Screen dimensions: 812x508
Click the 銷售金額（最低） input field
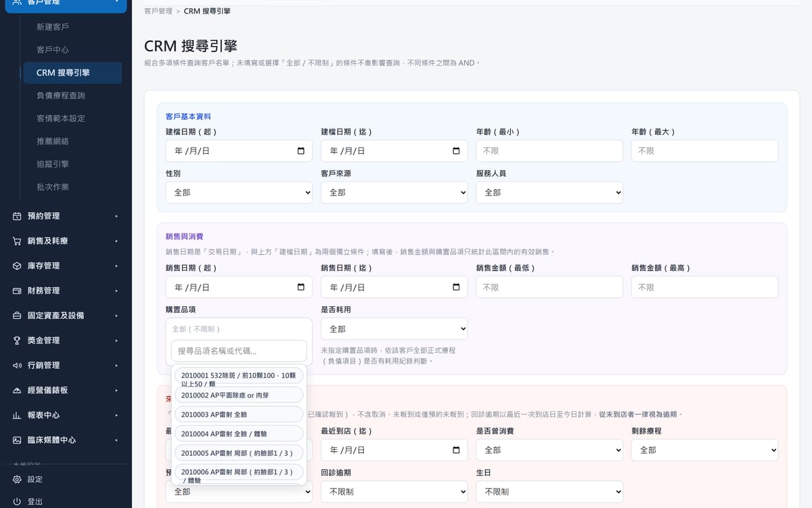pyautogui.click(x=549, y=287)
